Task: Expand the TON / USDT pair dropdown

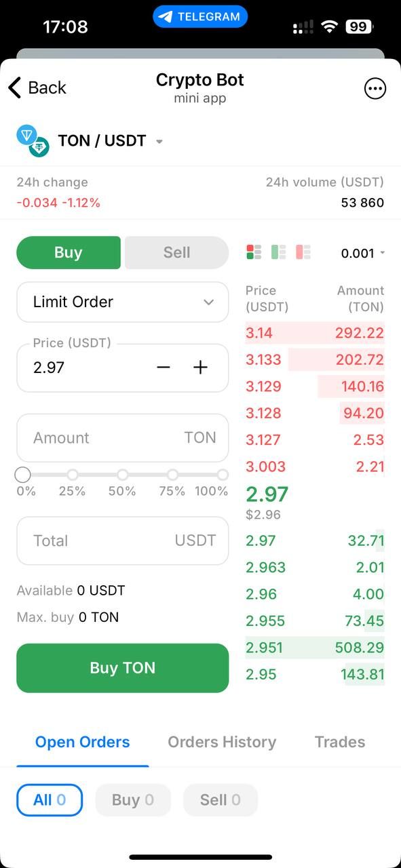Action: pos(159,142)
